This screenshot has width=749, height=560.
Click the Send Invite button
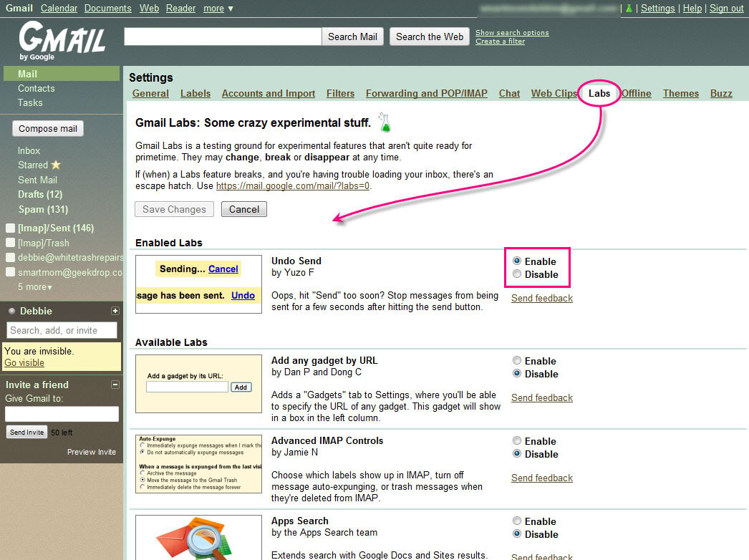26,432
